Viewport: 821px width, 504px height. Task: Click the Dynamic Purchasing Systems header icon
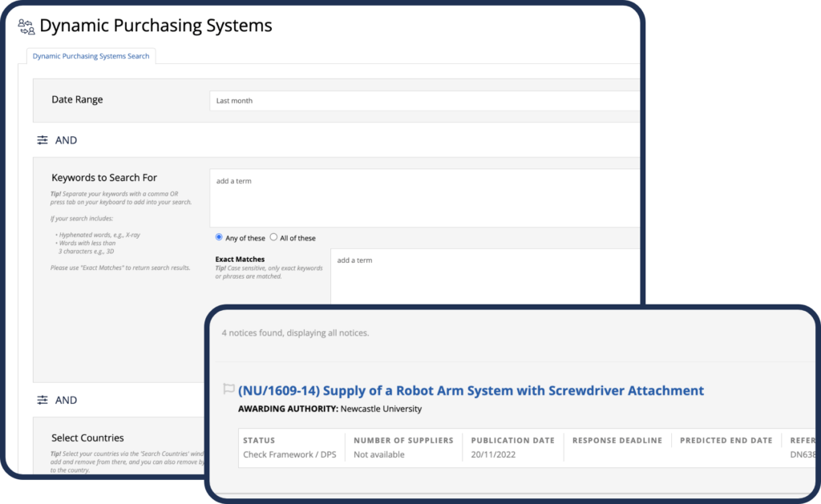[26, 26]
